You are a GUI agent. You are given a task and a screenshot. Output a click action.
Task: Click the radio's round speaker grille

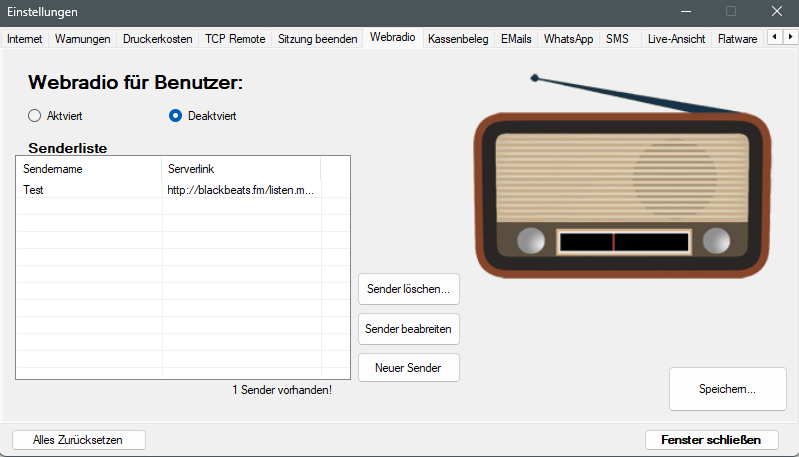pos(675,178)
